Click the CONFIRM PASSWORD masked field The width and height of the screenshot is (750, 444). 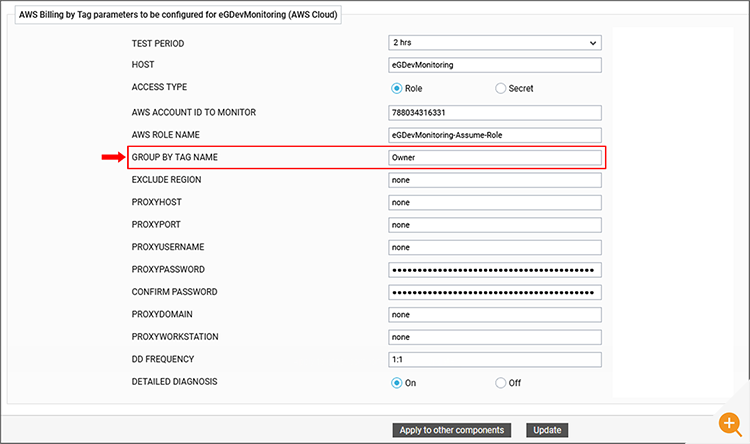pyautogui.click(x=495, y=292)
